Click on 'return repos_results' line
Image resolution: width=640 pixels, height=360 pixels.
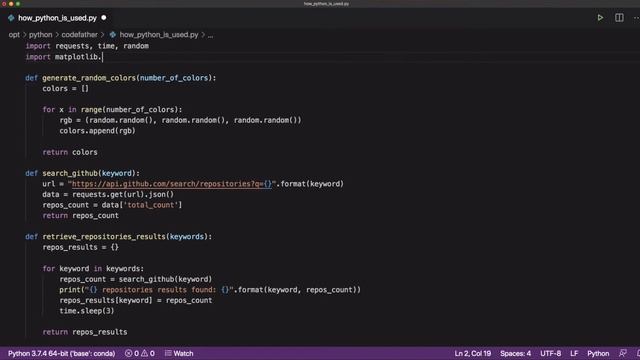(84, 332)
